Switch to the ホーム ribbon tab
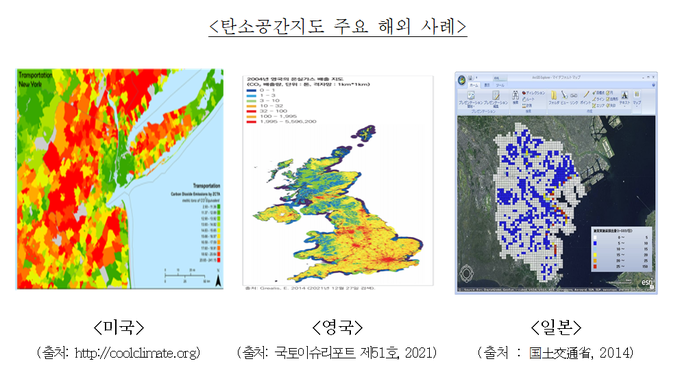This screenshot has height=370, width=680. click(x=474, y=85)
